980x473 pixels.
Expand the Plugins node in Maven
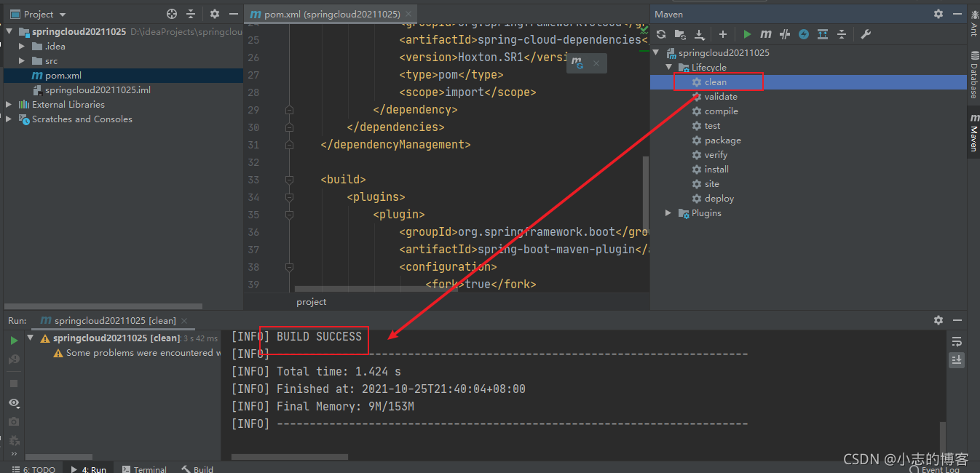click(669, 213)
